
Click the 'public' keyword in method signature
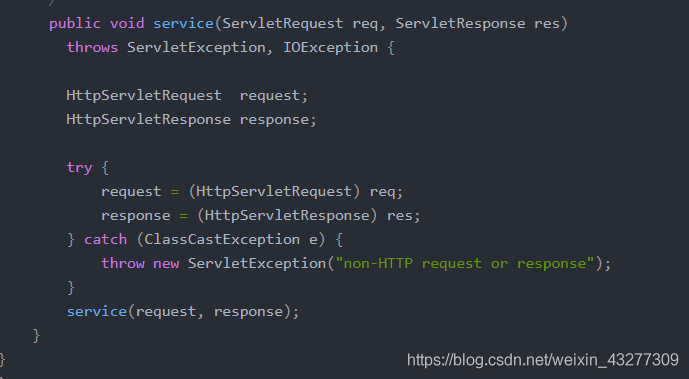pyautogui.click(x=75, y=24)
